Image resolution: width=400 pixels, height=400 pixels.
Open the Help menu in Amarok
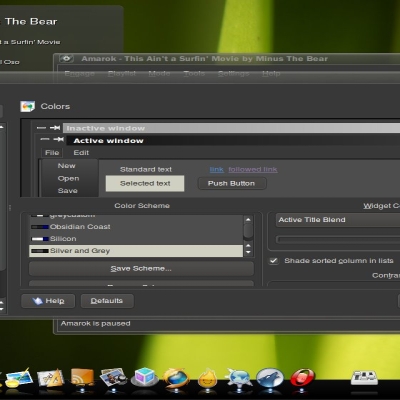(x=271, y=74)
